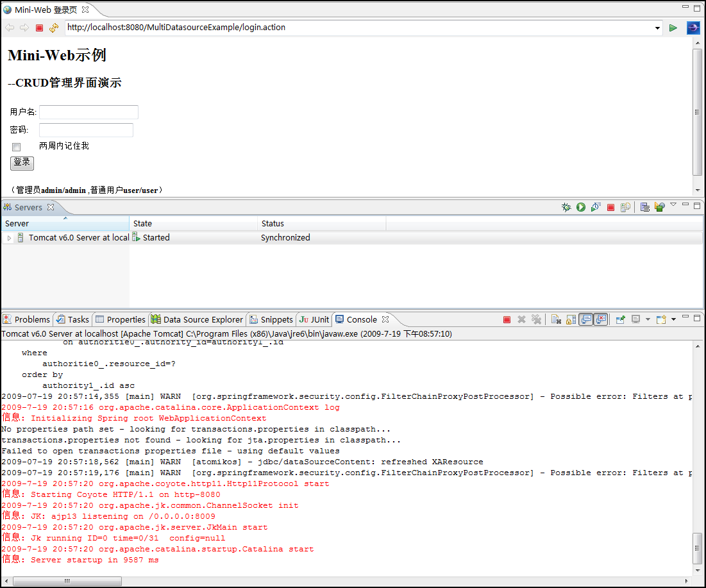Open the Servers view menu triangle
Screen dimensions: 706x588
[x=673, y=205]
